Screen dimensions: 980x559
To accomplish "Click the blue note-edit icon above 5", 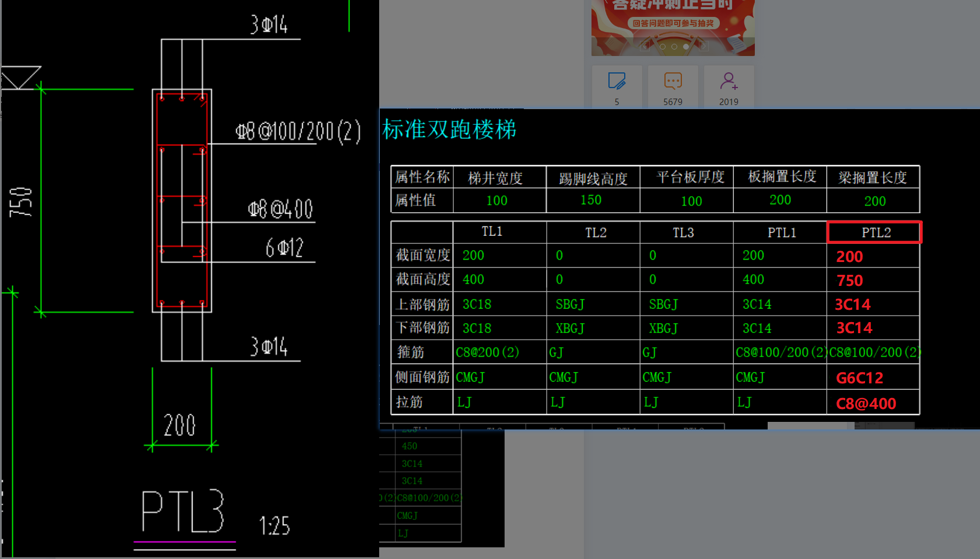I will (617, 81).
